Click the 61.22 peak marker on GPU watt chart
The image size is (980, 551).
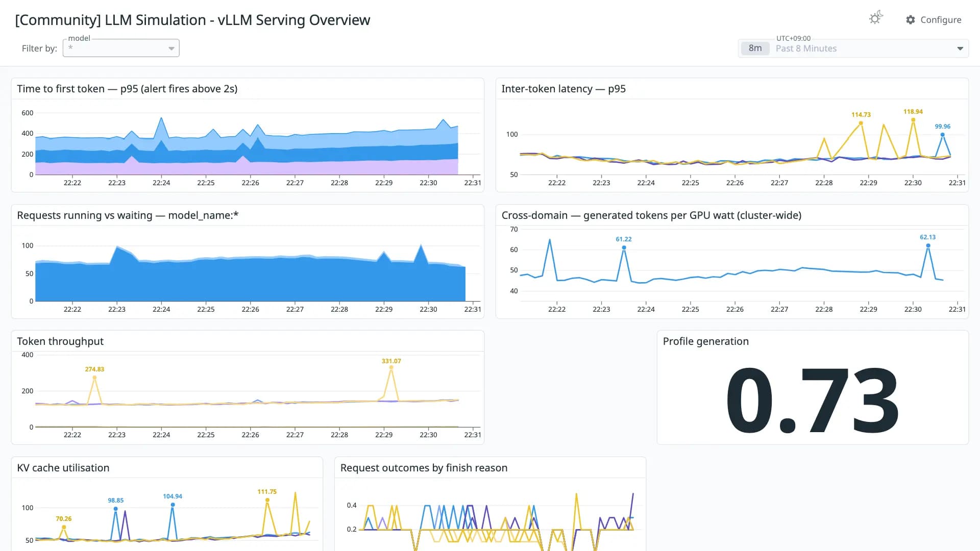[x=624, y=247]
